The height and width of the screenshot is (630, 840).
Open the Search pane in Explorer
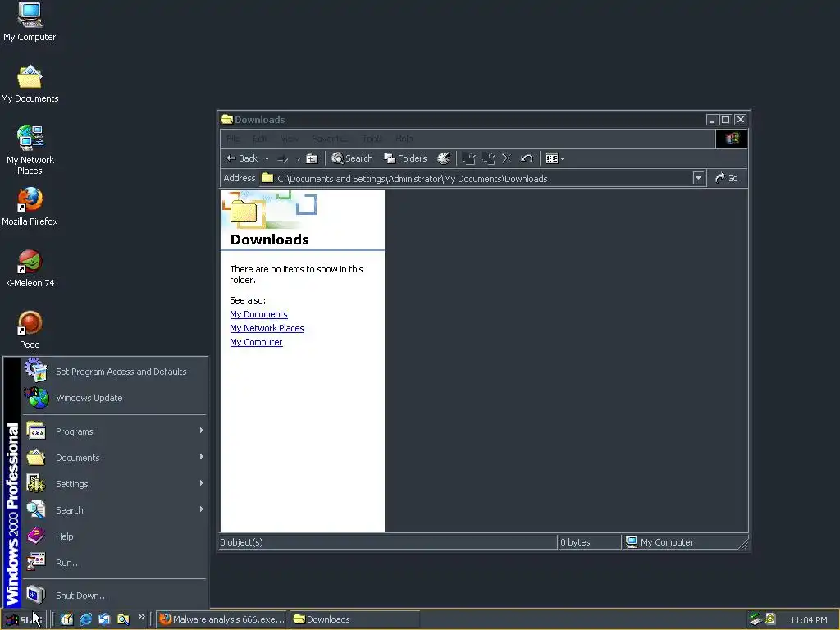pos(352,158)
